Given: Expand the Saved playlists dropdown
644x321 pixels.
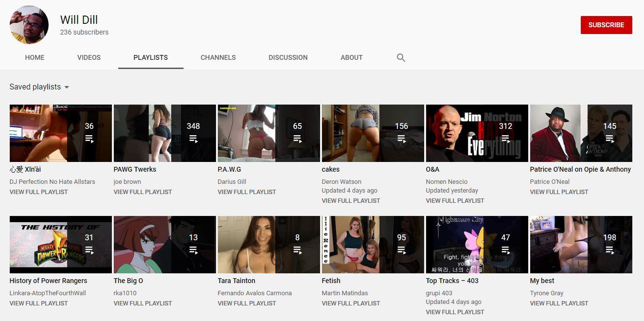Looking at the screenshot, I should 39,87.
